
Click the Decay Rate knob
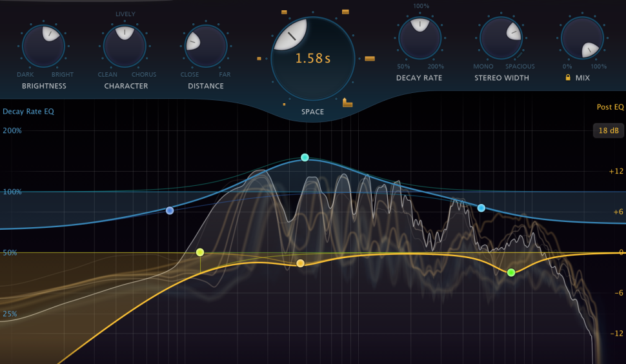(420, 38)
